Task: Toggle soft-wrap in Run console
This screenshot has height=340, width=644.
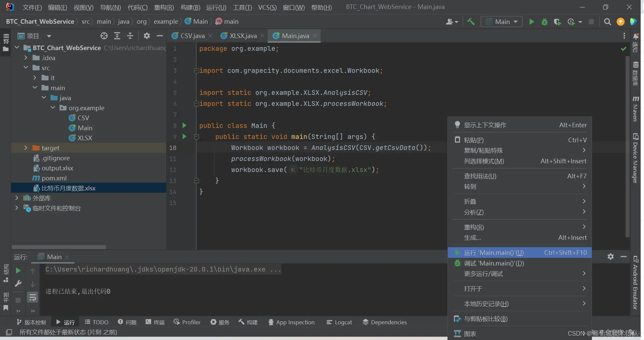Action: coord(33,297)
